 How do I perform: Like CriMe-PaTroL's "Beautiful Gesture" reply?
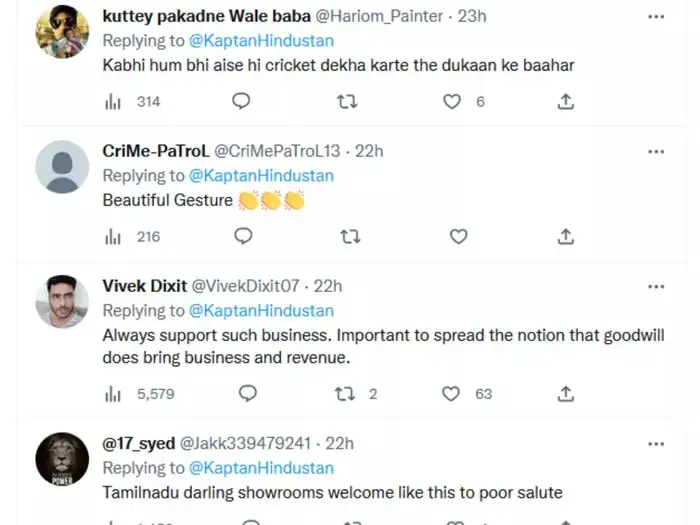pos(458,237)
